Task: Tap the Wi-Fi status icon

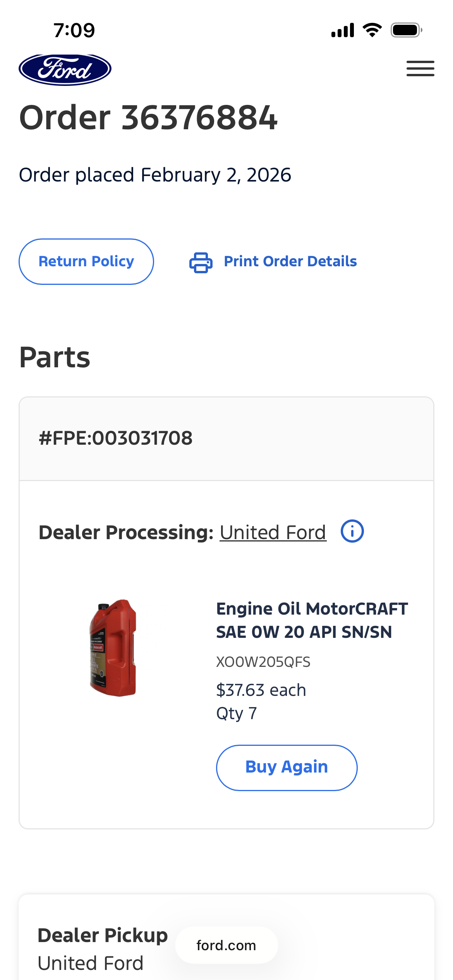Action: pos(372,30)
